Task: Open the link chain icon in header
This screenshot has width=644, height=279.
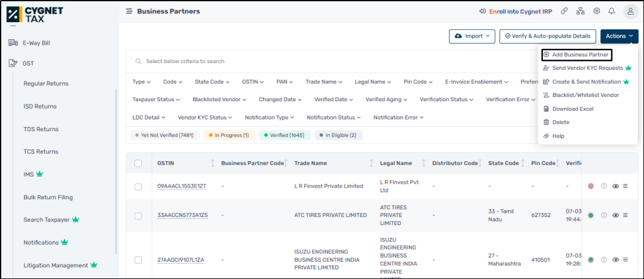Action: click(564, 11)
